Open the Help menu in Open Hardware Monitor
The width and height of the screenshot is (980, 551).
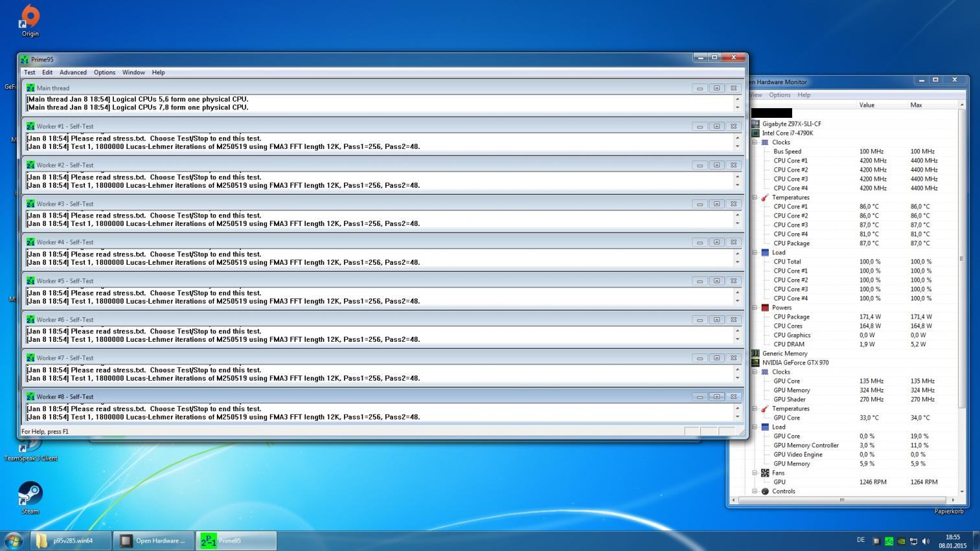(x=804, y=95)
